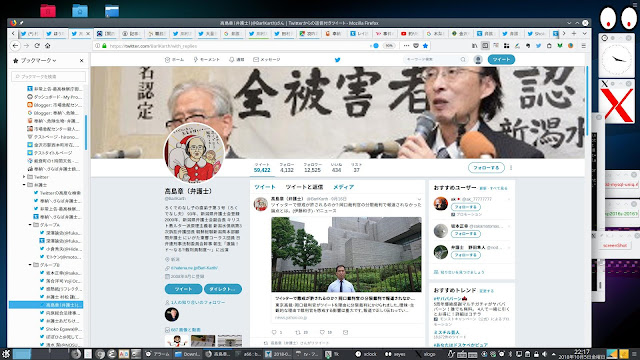Close the bookmarks sidebar with X
Screen dimensions: 640x360
(81, 60)
